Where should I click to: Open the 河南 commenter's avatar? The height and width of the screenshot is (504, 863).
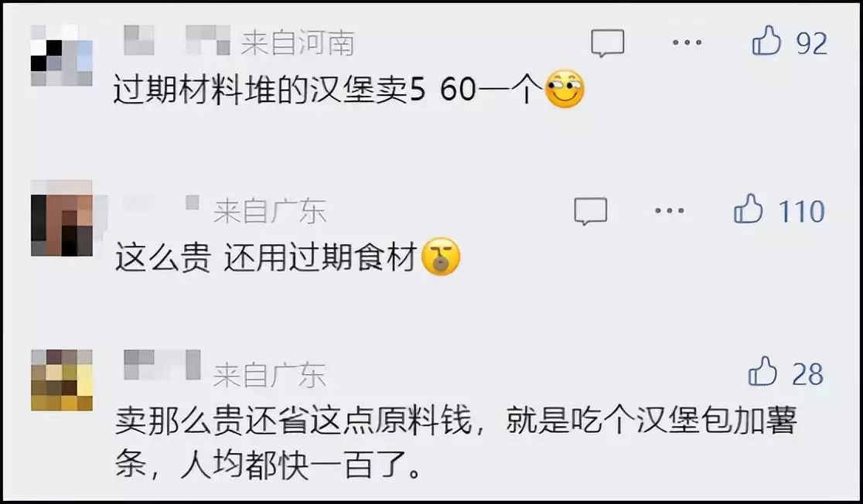pos(61,55)
